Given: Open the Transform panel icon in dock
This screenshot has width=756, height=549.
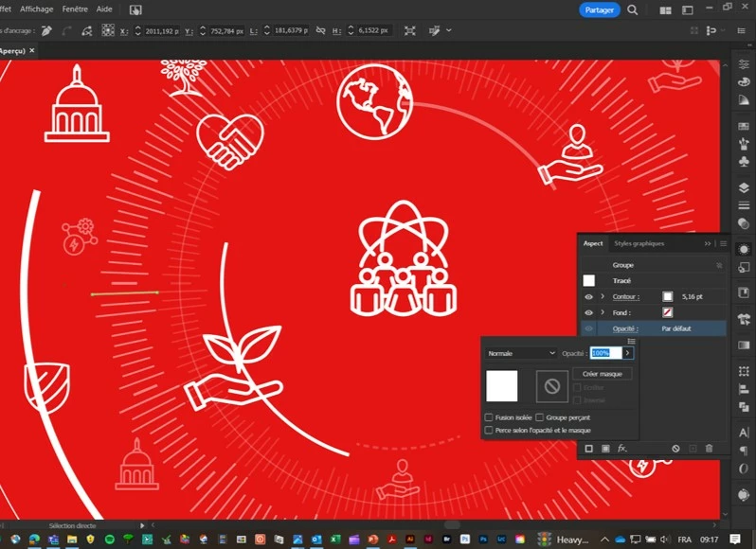Looking at the screenshot, I should (744, 371).
